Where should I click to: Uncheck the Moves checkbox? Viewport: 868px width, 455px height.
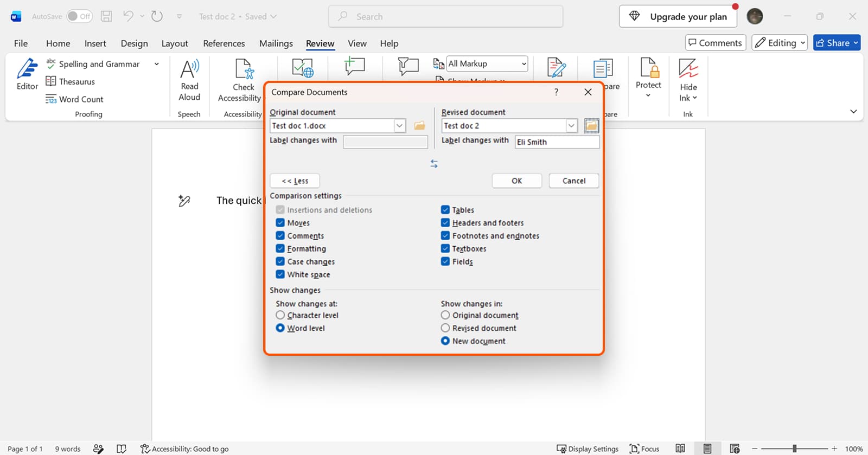point(280,223)
